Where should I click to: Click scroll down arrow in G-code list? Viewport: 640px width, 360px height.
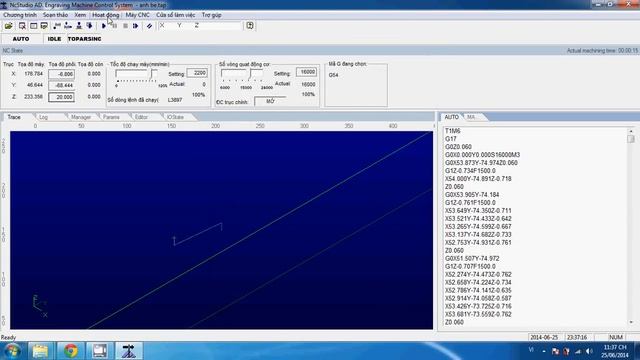point(631,322)
